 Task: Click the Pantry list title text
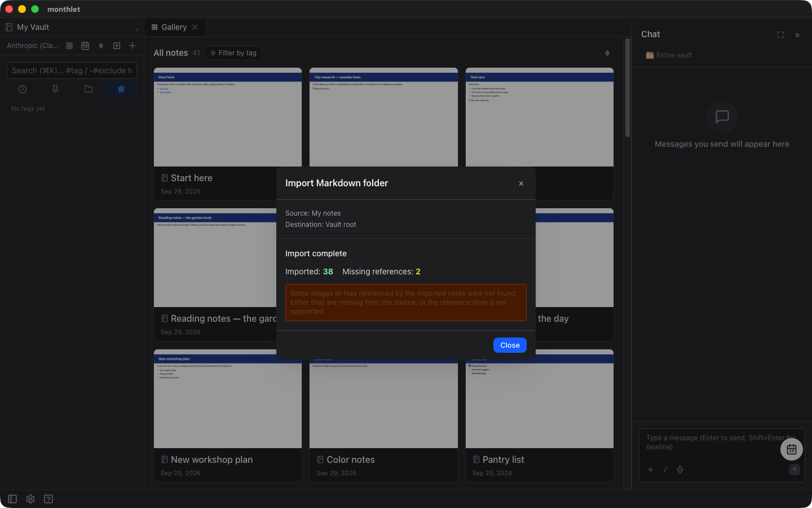504,460
